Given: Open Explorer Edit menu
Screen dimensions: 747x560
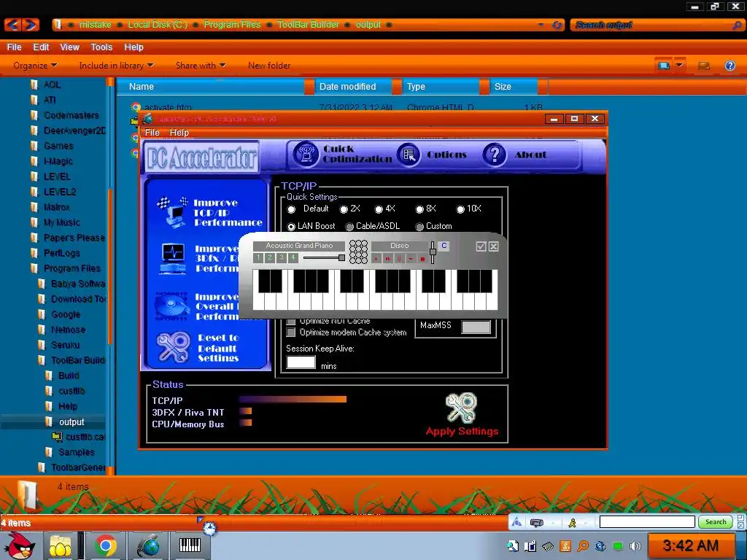Looking at the screenshot, I should 41,47.
